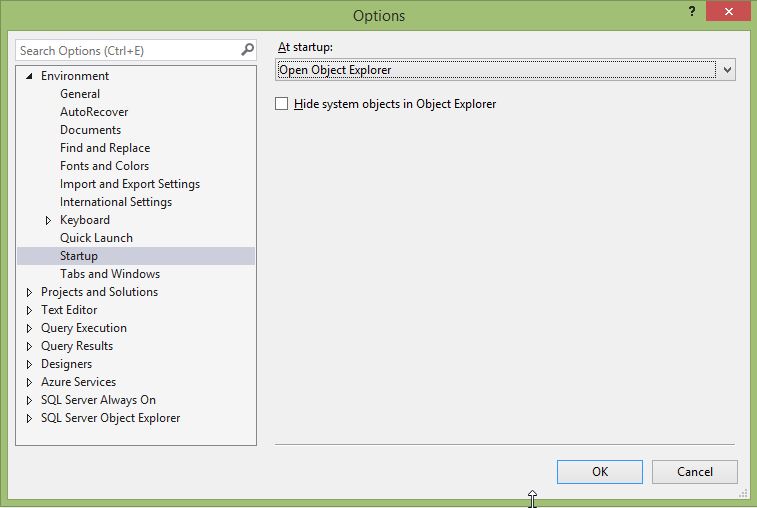Open the At startup dropdown
This screenshot has height=508, width=757.
click(x=727, y=70)
